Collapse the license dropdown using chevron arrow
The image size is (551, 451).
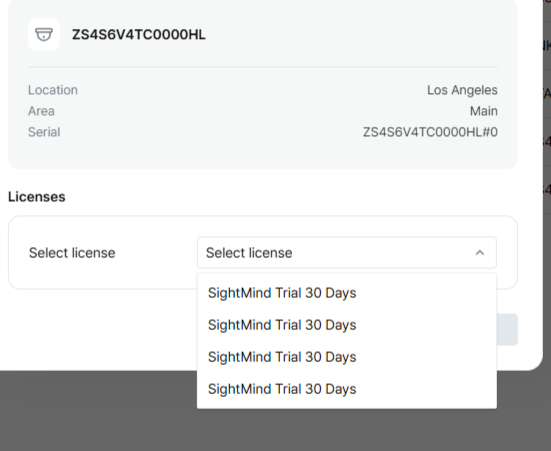pyautogui.click(x=480, y=253)
